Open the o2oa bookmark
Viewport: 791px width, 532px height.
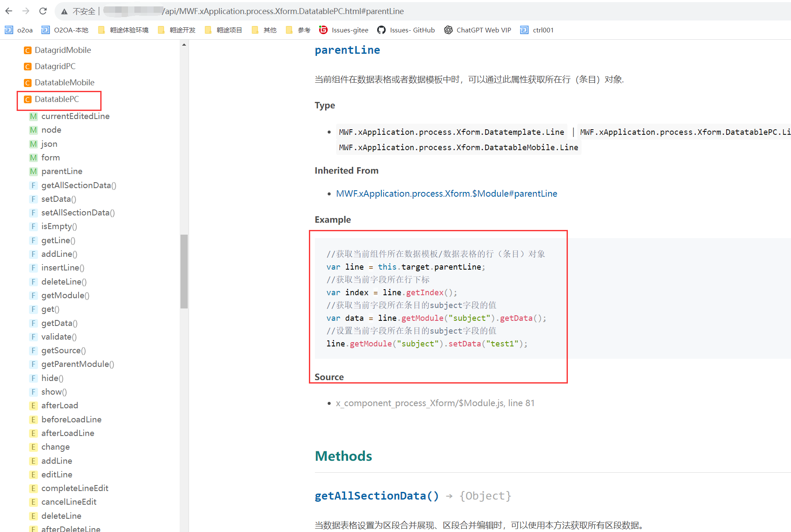(x=19, y=30)
